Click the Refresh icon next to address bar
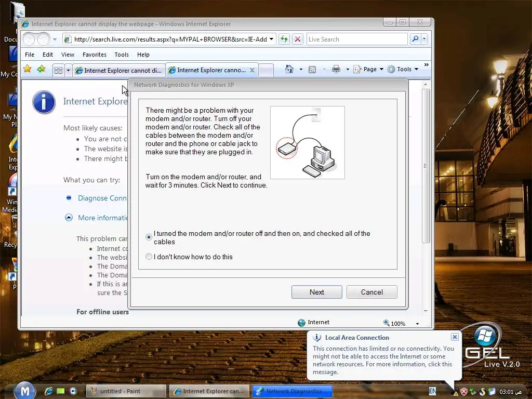 pos(284,39)
